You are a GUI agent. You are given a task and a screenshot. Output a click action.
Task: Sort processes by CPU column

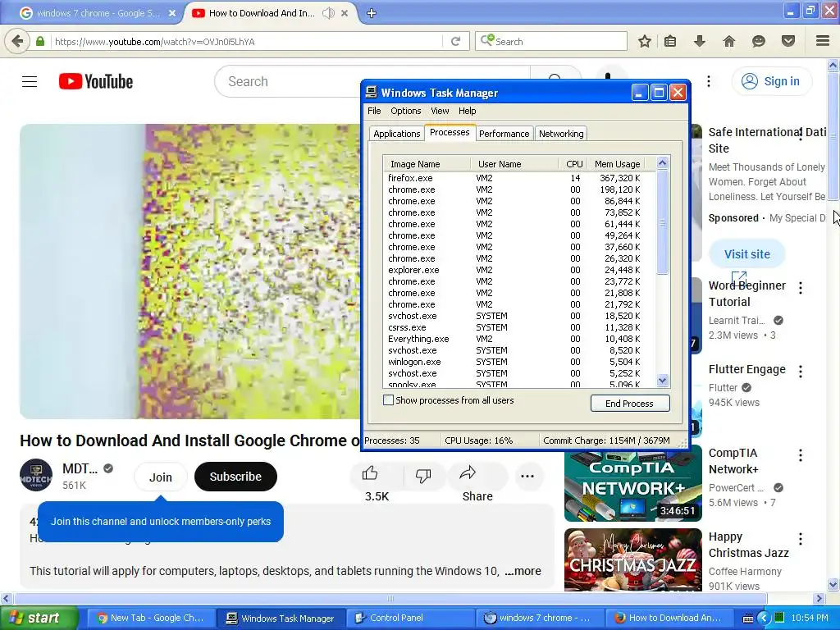coord(572,164)
